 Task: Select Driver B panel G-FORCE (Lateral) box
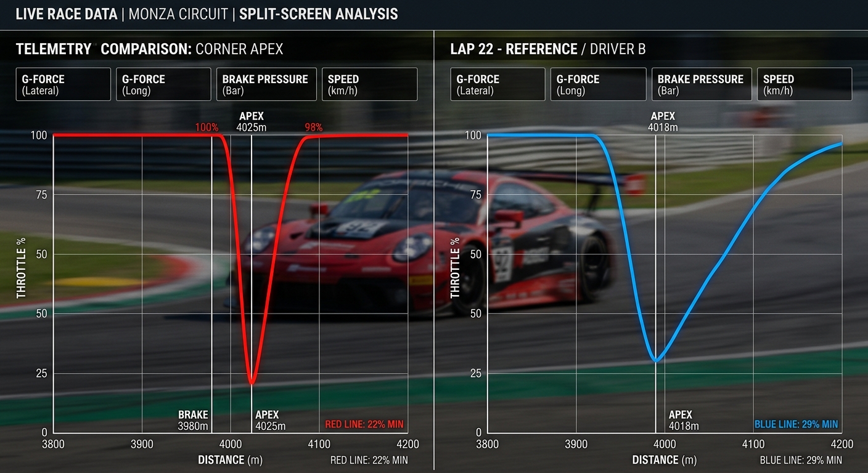point(498,84)
